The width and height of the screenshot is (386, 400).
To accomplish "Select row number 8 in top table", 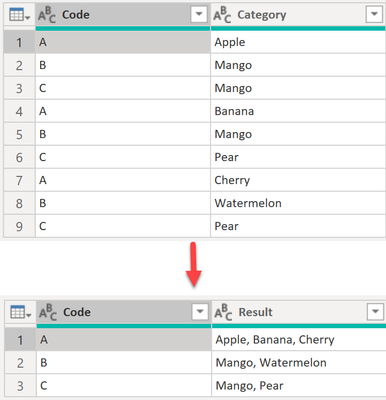I will coord(19,203).
